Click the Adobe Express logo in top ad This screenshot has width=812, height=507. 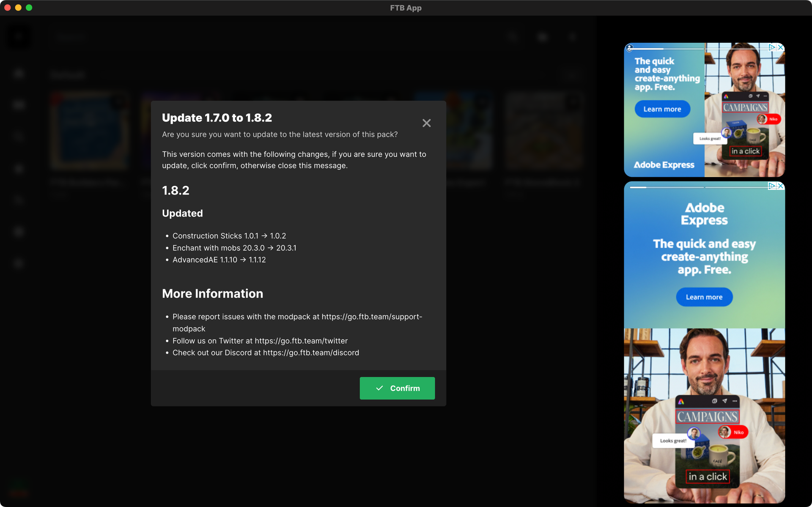(x=664, y=165)
